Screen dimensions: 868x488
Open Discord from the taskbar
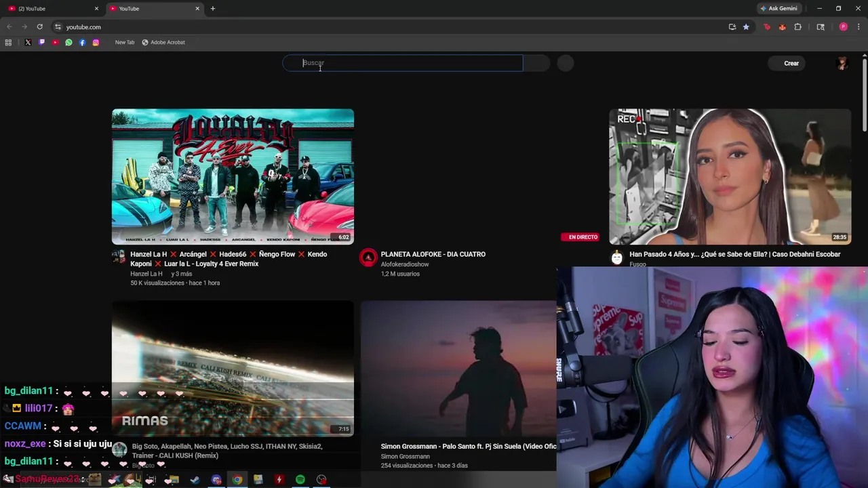point(216,480)
